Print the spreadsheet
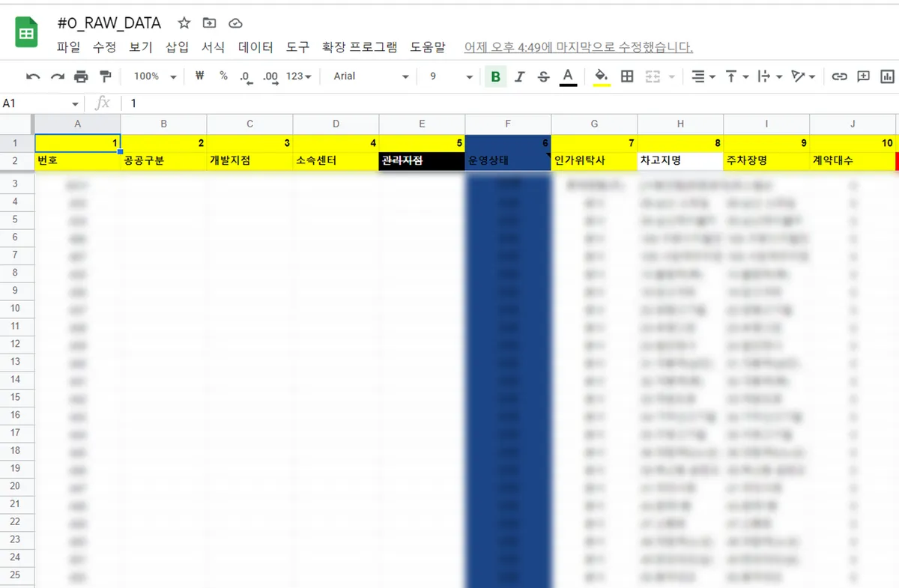The width and height of the screenshot is (899, 588). (x=81, y=76)
